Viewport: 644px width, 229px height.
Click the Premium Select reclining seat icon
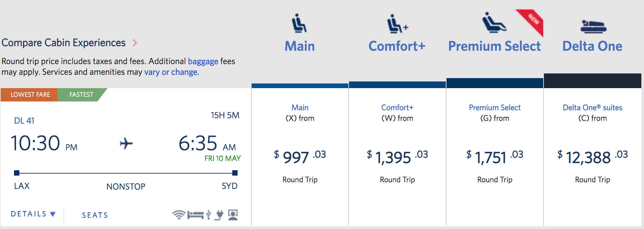tap(494, 22)
